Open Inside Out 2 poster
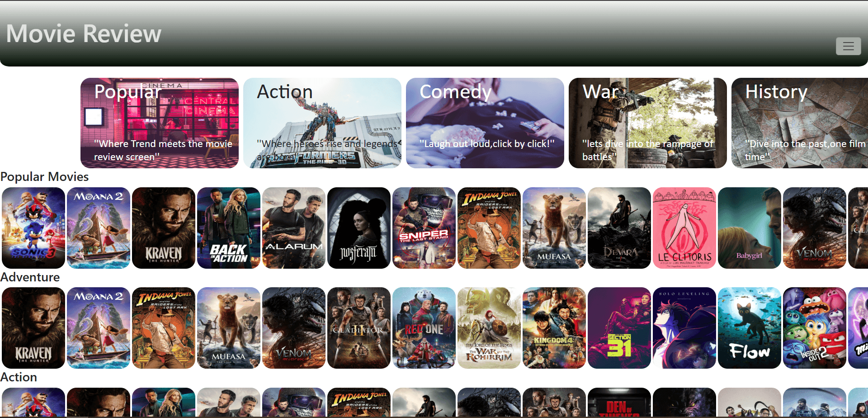Screen dimensions: 868x418 click(814, 328)
